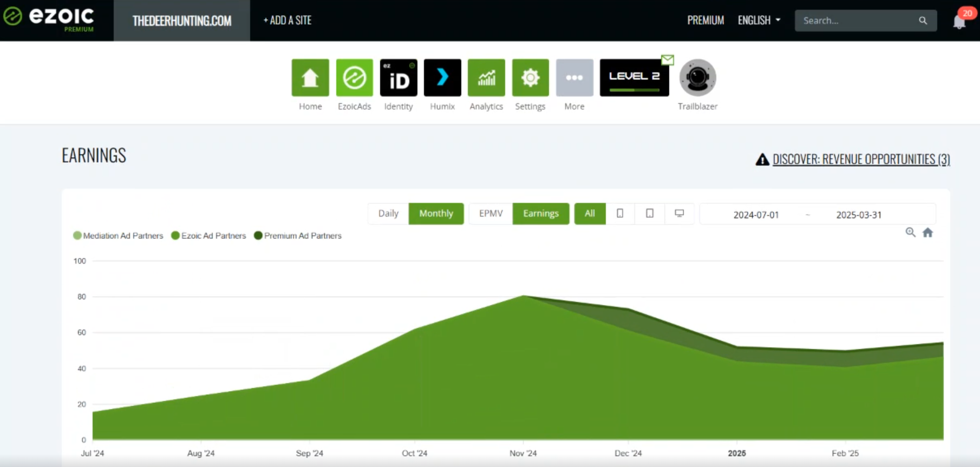Open the Settings gear icon
The image size is (980, 467).
point(531,77)
